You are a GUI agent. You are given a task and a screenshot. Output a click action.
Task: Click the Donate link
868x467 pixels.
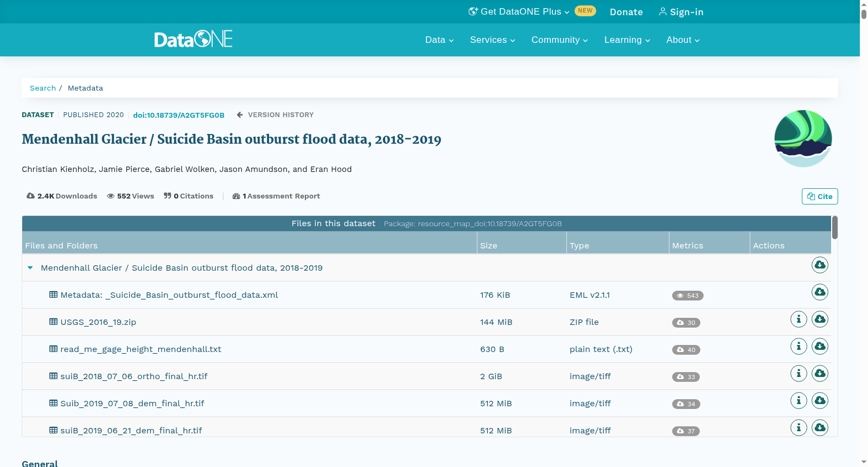[x=626, y=12]
